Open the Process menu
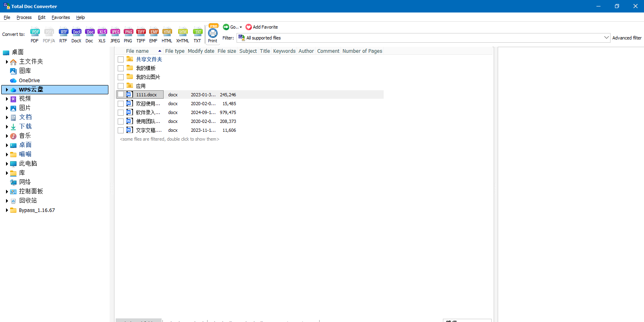 click(x=24, y=17)
